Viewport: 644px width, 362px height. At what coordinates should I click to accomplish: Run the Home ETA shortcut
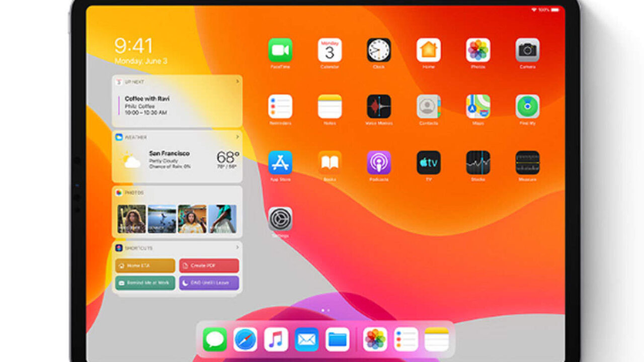pos(145,265)
